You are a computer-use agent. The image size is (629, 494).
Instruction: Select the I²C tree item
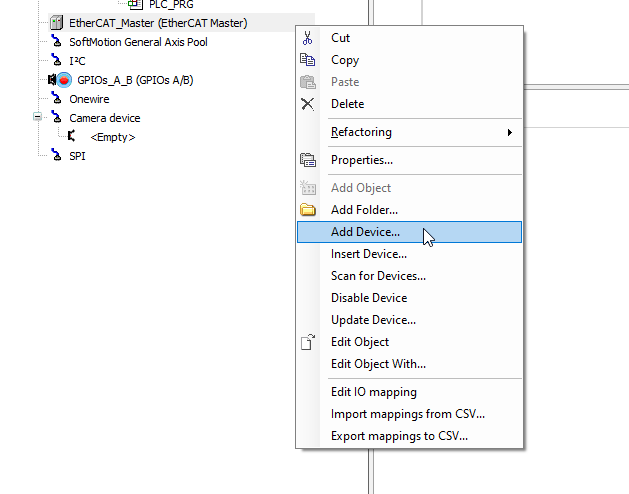(77, 61)
